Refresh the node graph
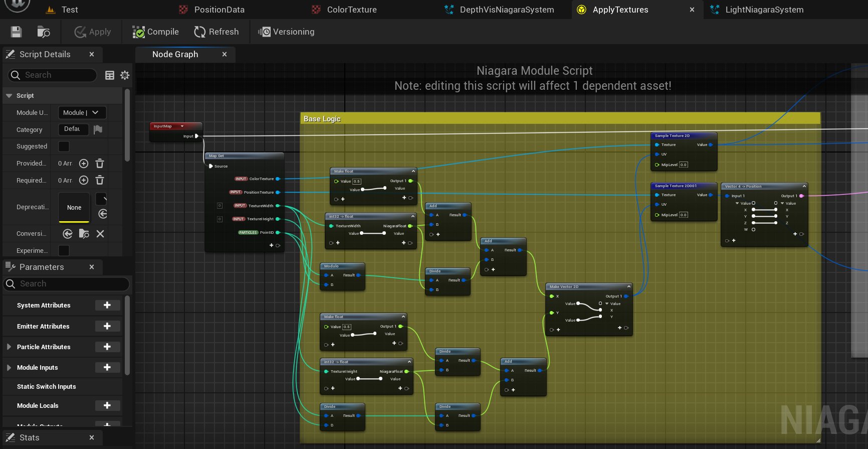 pyautogui.click(x=216, y=32)
